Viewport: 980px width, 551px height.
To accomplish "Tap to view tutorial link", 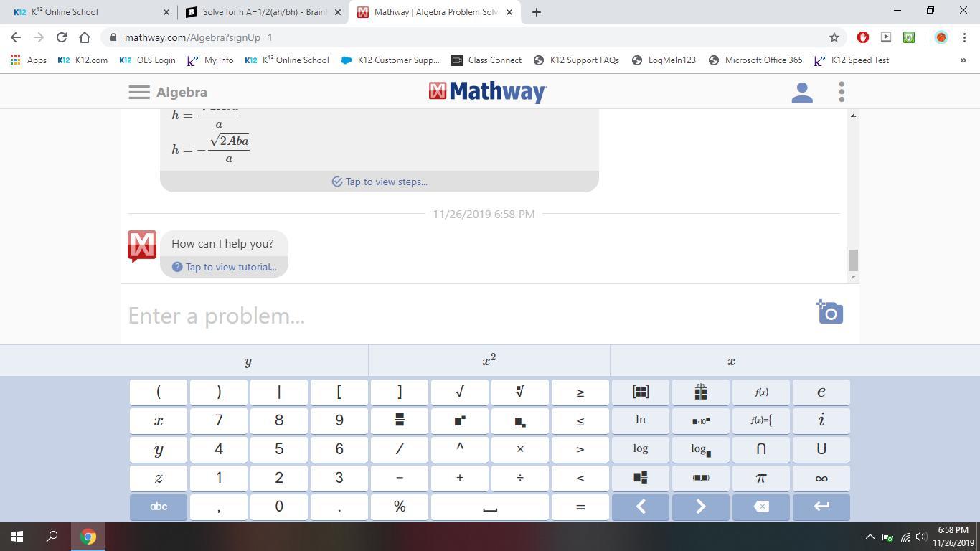I will (225, 267).
